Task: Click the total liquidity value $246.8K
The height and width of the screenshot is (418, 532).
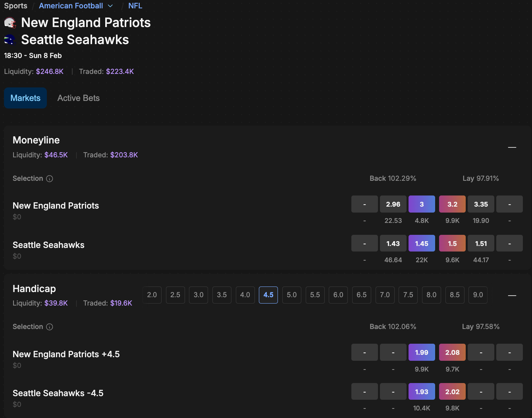Action: tap(50, 72)
